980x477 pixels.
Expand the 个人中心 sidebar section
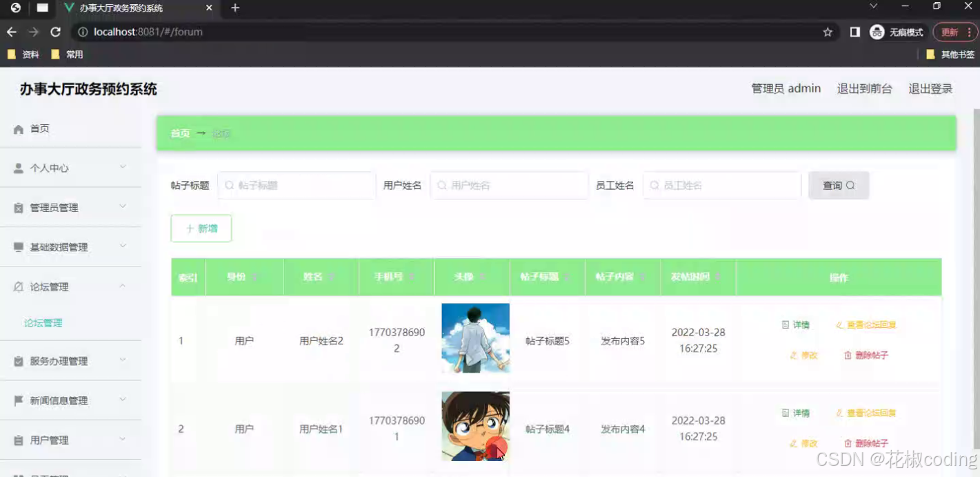coord(62,168)
